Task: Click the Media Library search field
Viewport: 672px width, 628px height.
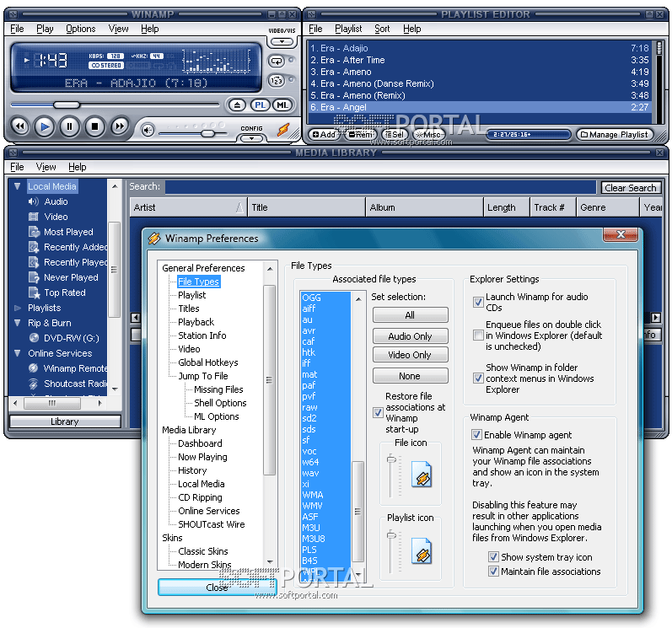Action: 380,187
